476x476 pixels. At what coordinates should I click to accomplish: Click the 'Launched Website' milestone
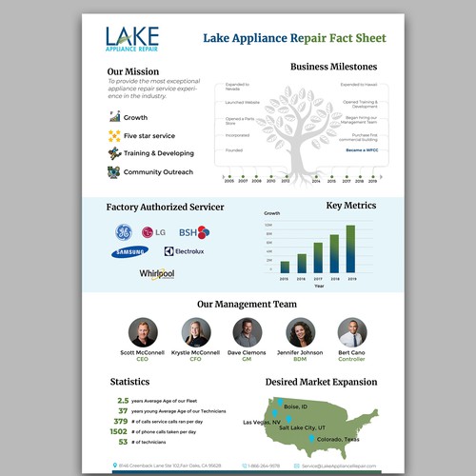coord(243,103)
